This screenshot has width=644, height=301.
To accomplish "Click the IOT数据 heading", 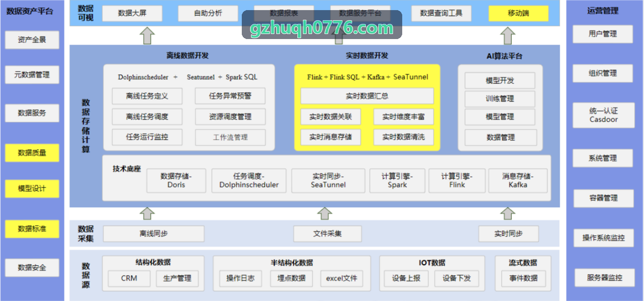I will (432, 262).
